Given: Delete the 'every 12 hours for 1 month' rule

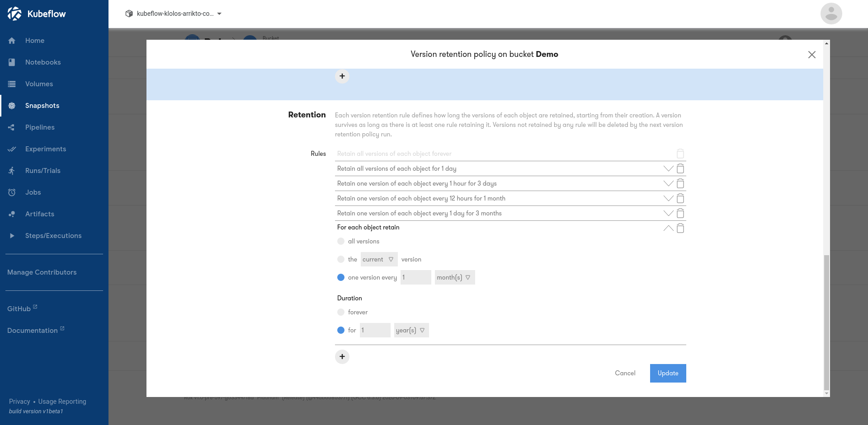Looking at the screenshot, I should coord(680,198).
